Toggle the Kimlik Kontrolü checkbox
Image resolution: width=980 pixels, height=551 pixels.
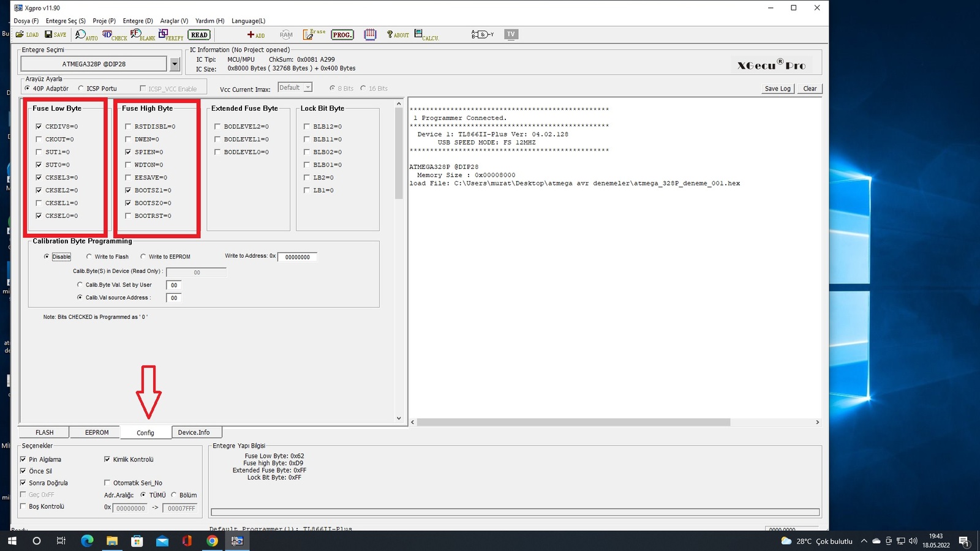(x=107, y=459)
